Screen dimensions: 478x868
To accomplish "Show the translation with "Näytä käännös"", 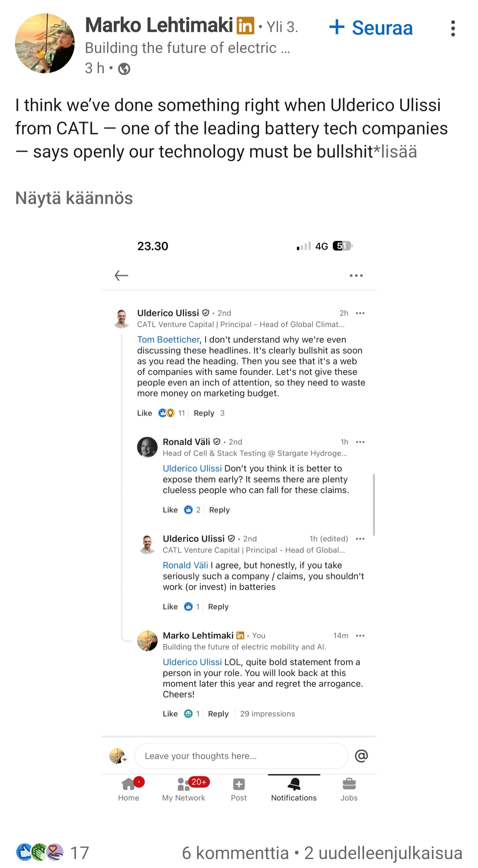I will coord(74,198).
